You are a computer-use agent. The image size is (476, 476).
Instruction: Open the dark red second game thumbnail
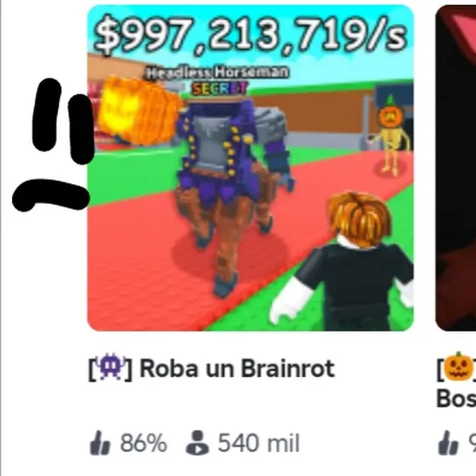(456, 167)
